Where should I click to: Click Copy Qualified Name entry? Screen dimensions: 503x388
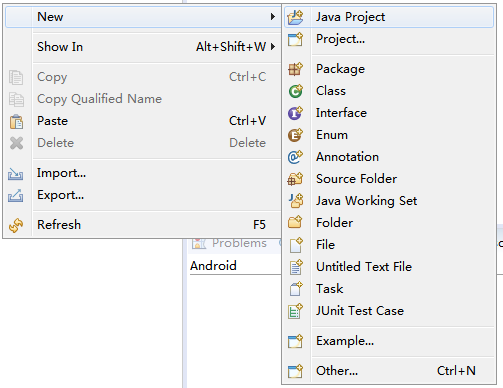pos(143,99)
